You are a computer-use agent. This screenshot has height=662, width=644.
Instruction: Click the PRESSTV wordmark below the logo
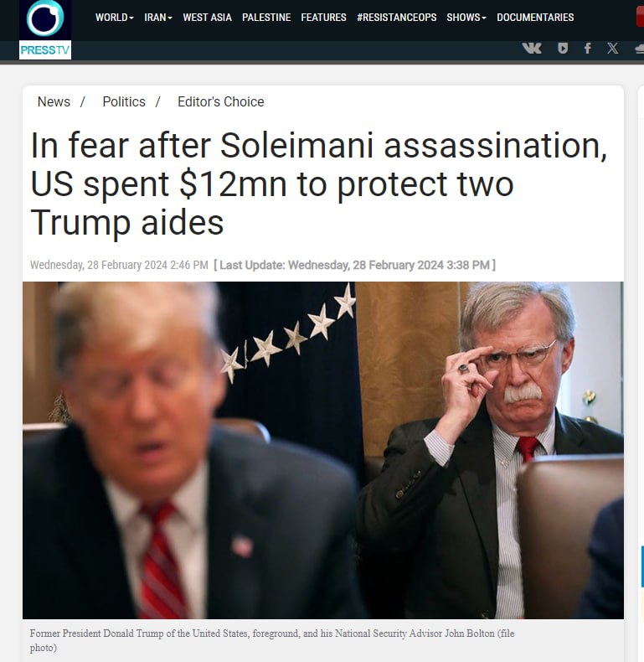(x=45, y=50)
